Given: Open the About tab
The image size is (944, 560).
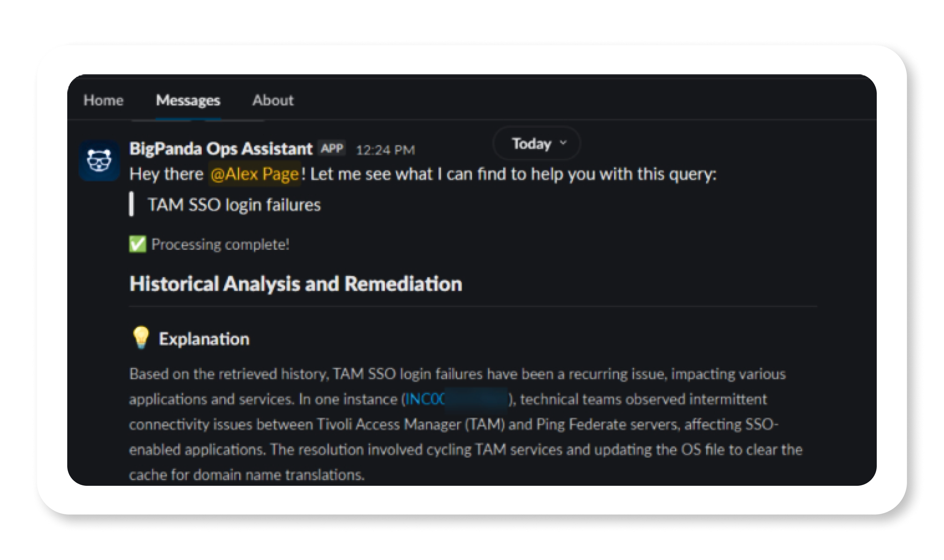Looking at the screenshot, I should pyautogui.click(x=273, y=100).
